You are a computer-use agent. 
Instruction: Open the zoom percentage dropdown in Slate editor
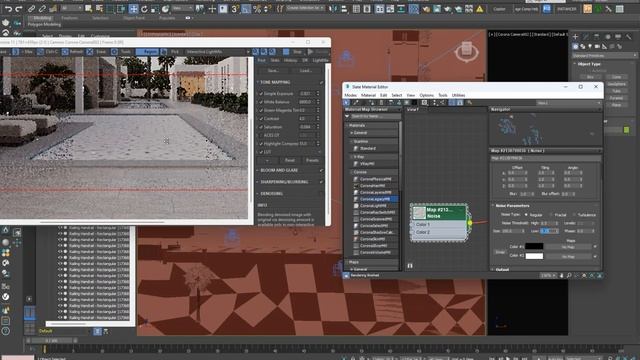pos(548,276)
